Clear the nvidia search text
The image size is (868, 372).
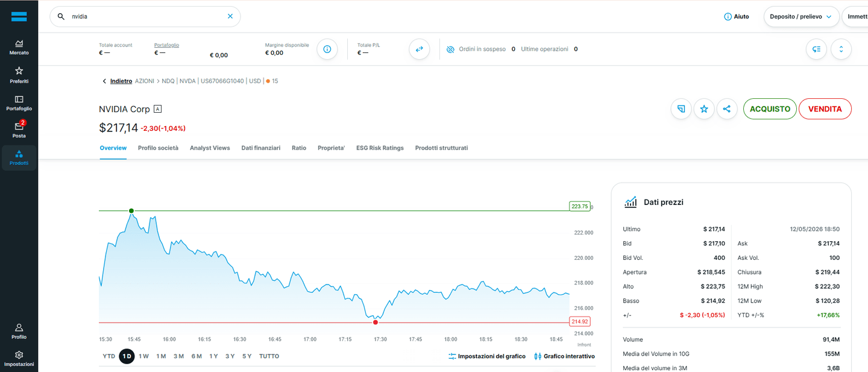coord(230,16)
